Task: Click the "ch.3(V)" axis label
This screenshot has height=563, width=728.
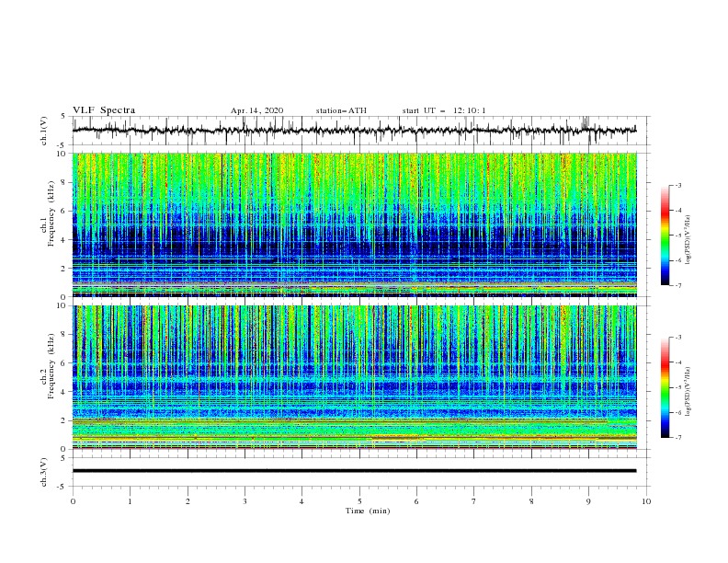Action: click(44, 472)
